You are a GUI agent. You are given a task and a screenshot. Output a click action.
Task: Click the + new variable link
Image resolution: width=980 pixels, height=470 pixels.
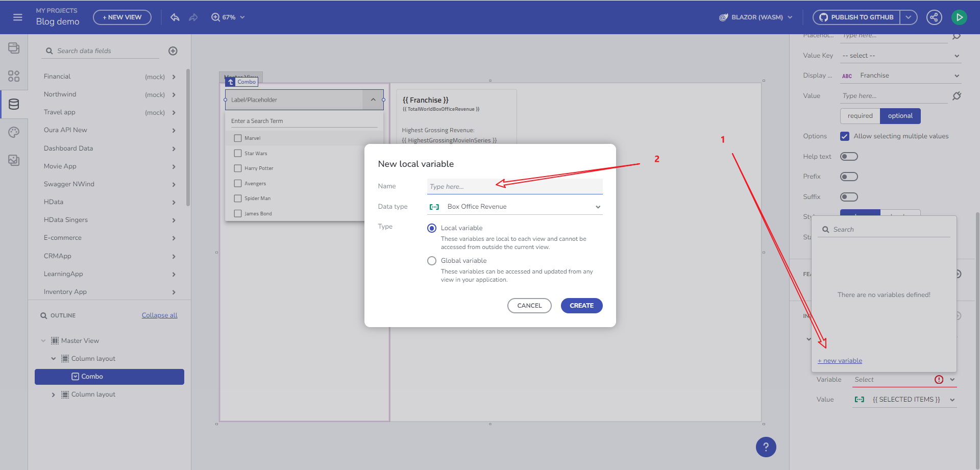(x=840, y=361)
